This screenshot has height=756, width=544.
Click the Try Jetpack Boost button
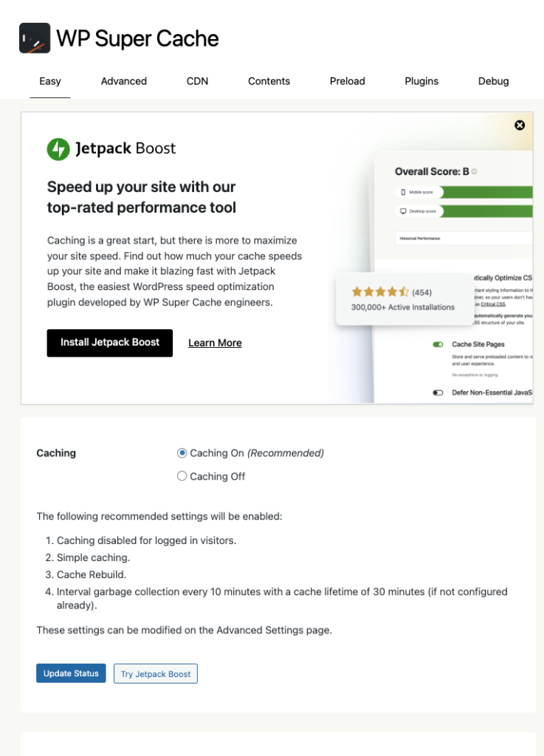click(x=156, y=674)
